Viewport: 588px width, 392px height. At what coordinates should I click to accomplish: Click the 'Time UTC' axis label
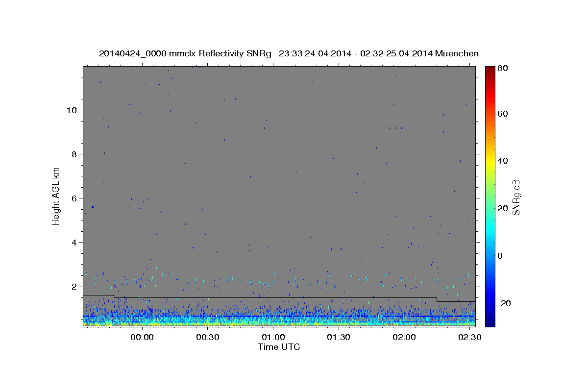pyautogui.click(x=279, y=347)
